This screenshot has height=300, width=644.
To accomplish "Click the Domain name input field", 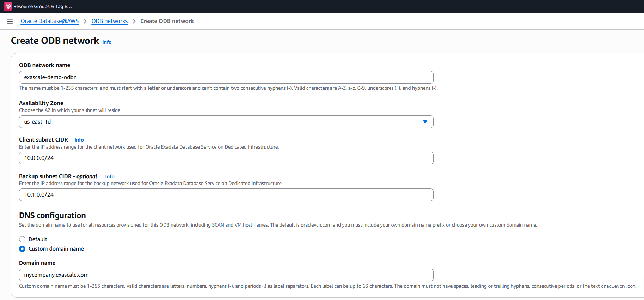I will [226, 275].
